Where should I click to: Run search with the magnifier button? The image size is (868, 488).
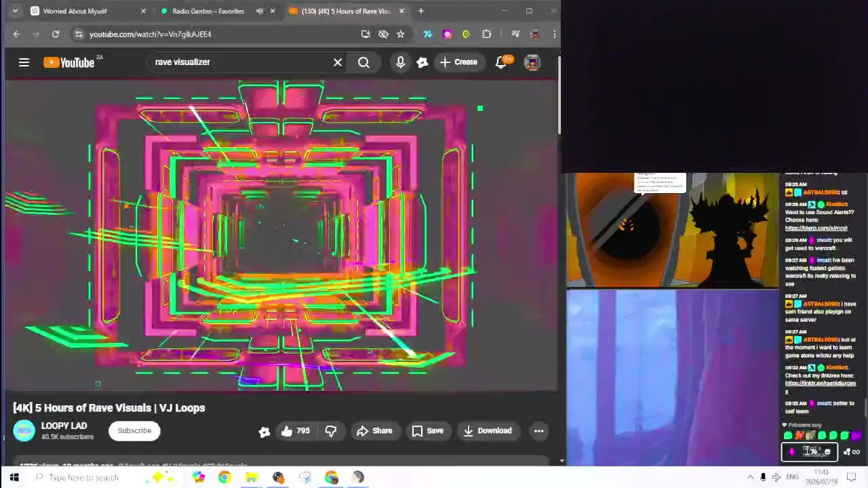click(364, 62)
